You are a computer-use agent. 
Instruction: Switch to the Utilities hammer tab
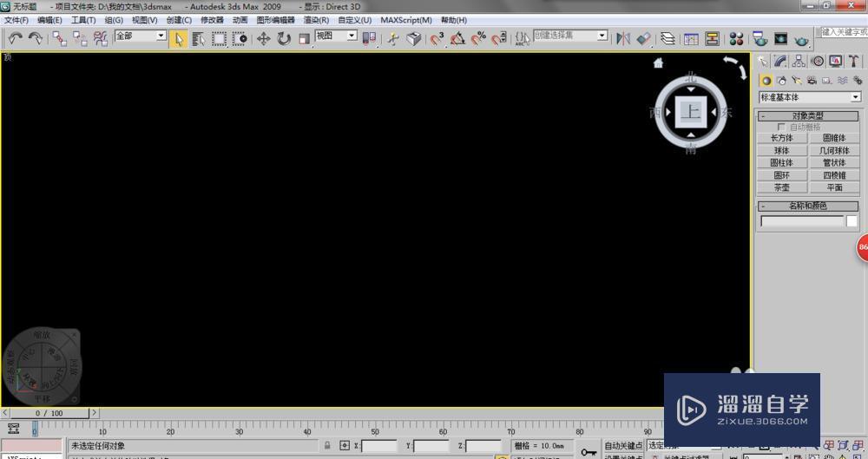pyautogui.click(x=854, y=61)
